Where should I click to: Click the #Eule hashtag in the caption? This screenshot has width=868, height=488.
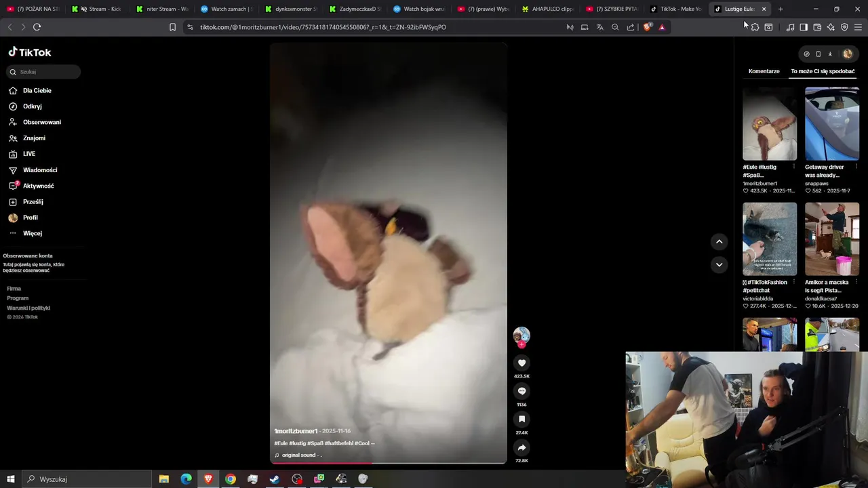click(x=281, y=443)
